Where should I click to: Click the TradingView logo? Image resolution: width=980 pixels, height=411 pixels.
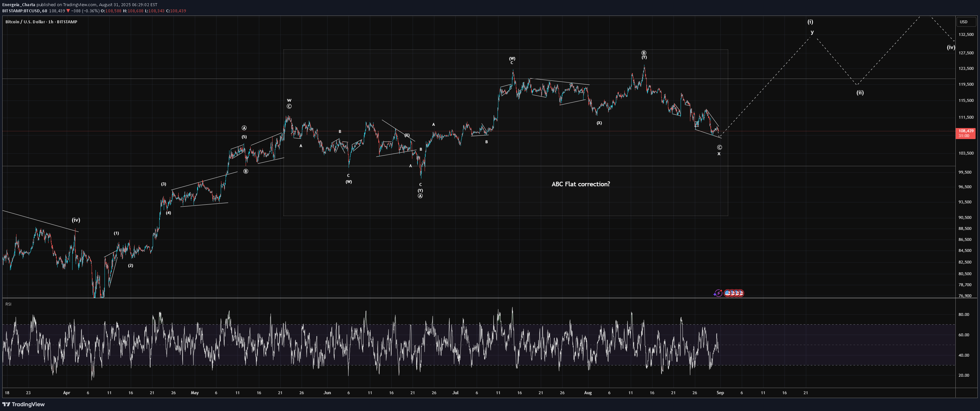pos(24,404)
